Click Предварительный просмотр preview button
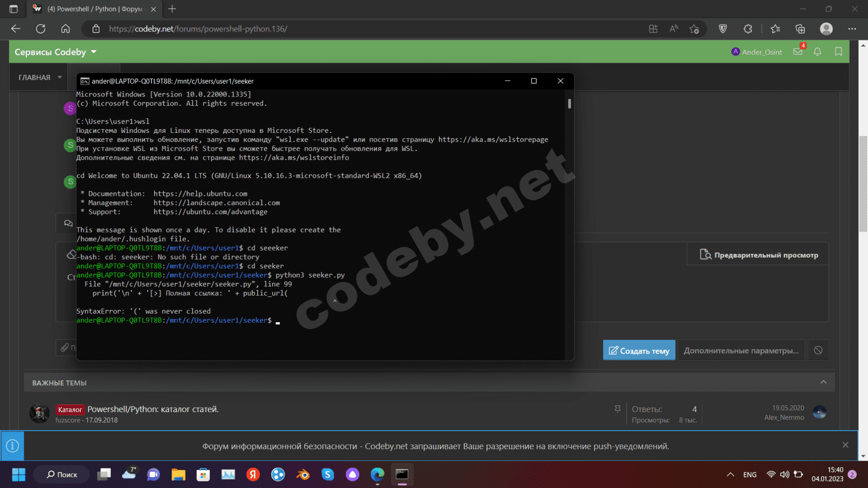 click(x=758, y=255)
